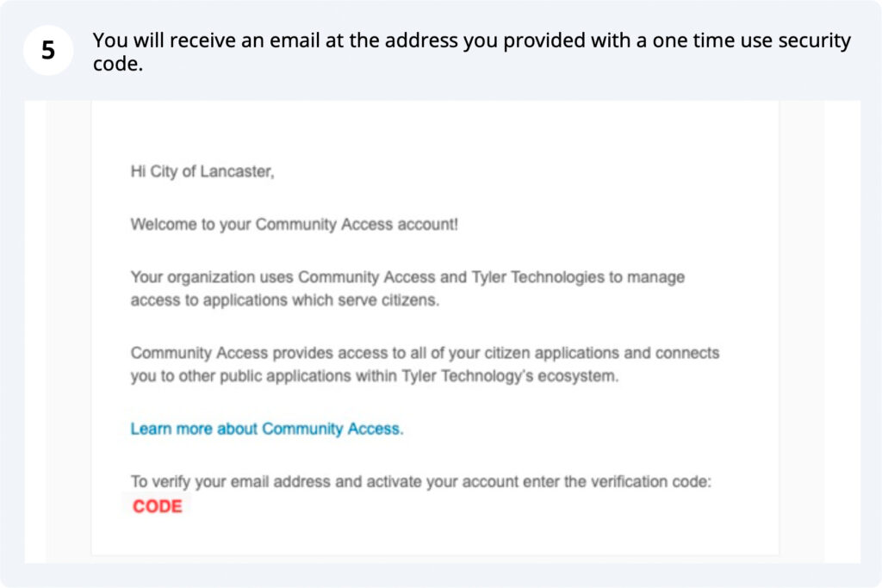Click the step 5 number badge

pos(48,50)
